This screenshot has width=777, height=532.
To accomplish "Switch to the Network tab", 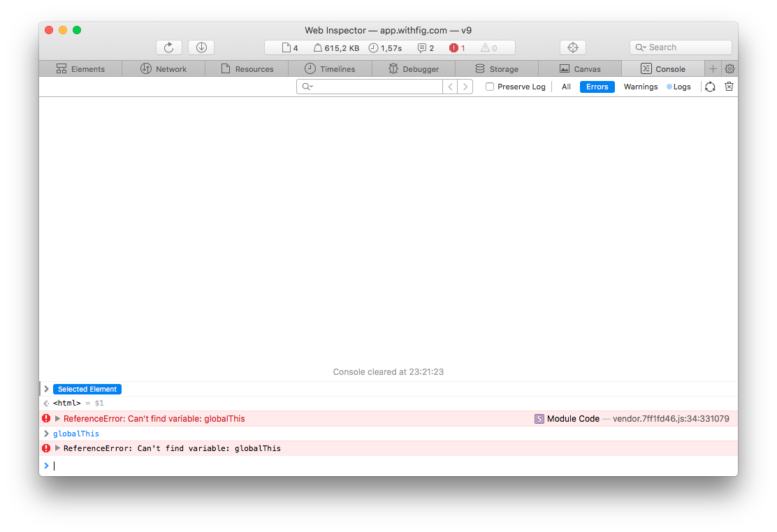I will [164, 68].
